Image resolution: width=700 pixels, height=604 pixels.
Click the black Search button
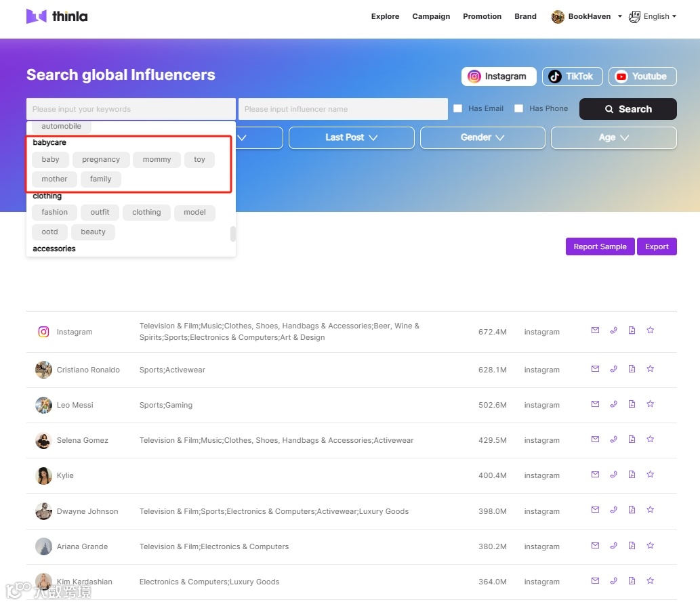pos(628,109)
